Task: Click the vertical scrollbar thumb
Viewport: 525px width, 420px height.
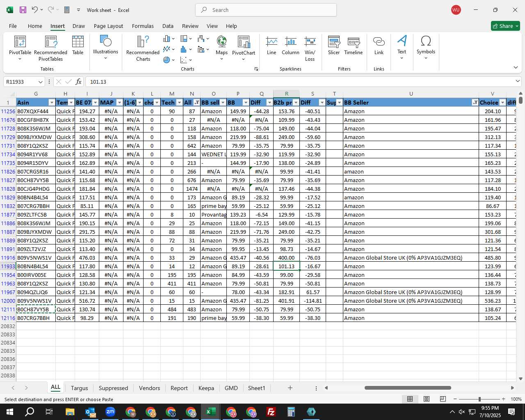Action: coord(520,100)
